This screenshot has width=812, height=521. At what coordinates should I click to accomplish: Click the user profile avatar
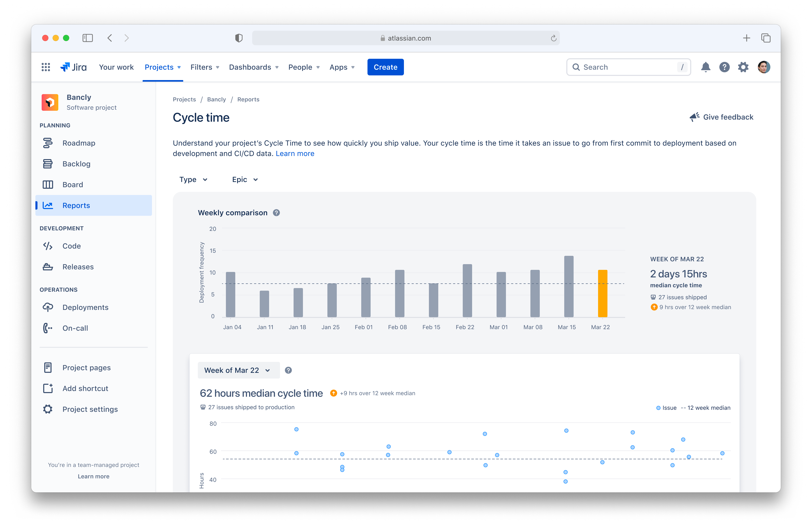[x=764, y=67]
